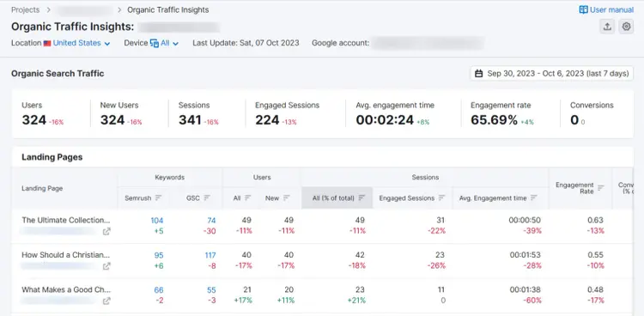The height and width of the screenshot is (316, 644).
Task: Click the Device type icon
Action: click(155, 43)
